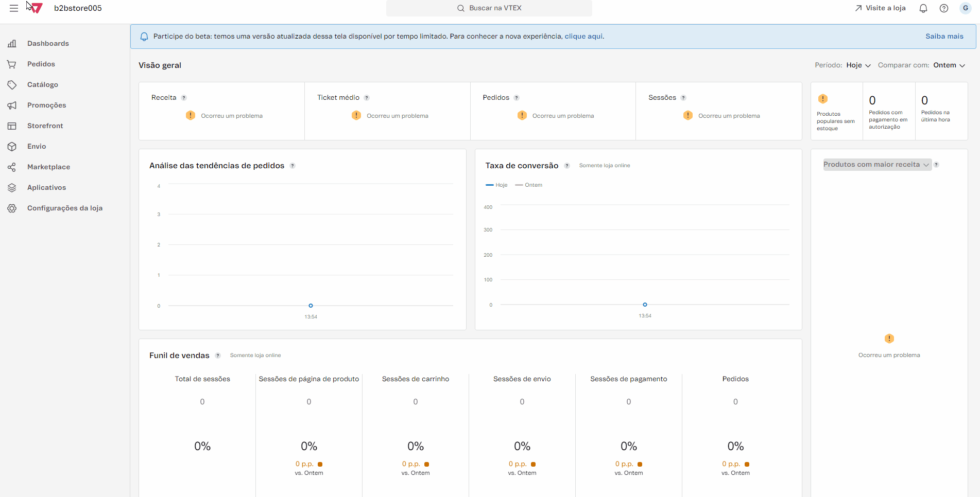
Task: Toggle the Ontem series in chart legend
Action: (x=529, y=185)
